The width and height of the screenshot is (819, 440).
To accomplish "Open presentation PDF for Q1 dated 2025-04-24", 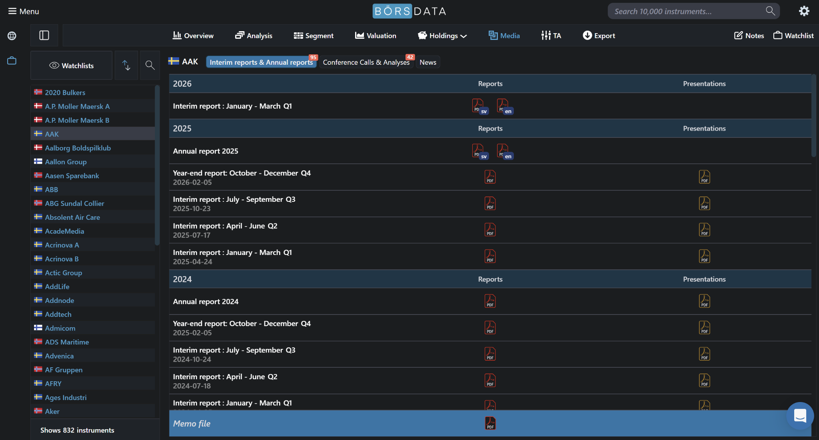I will tap(705, 257).
